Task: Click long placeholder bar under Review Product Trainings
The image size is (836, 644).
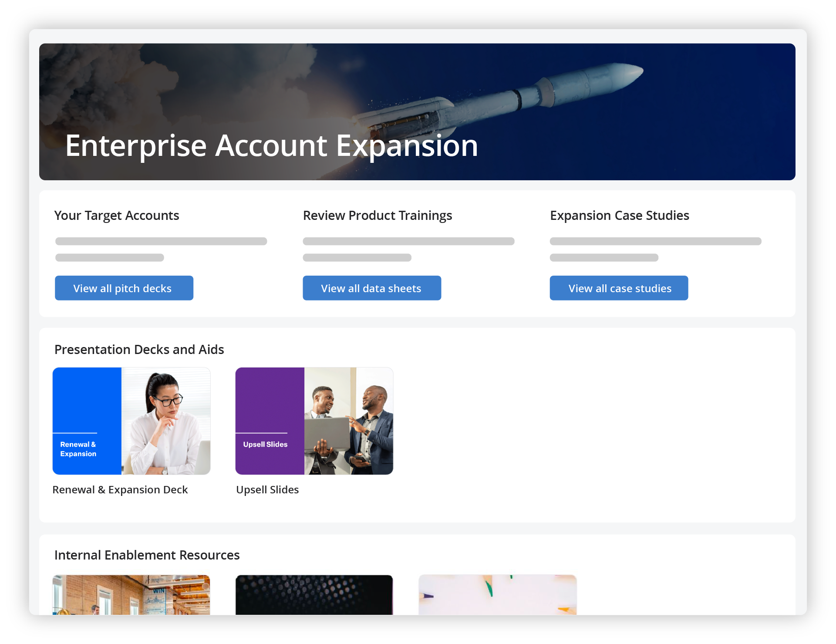Action: (x=408, y=241)
